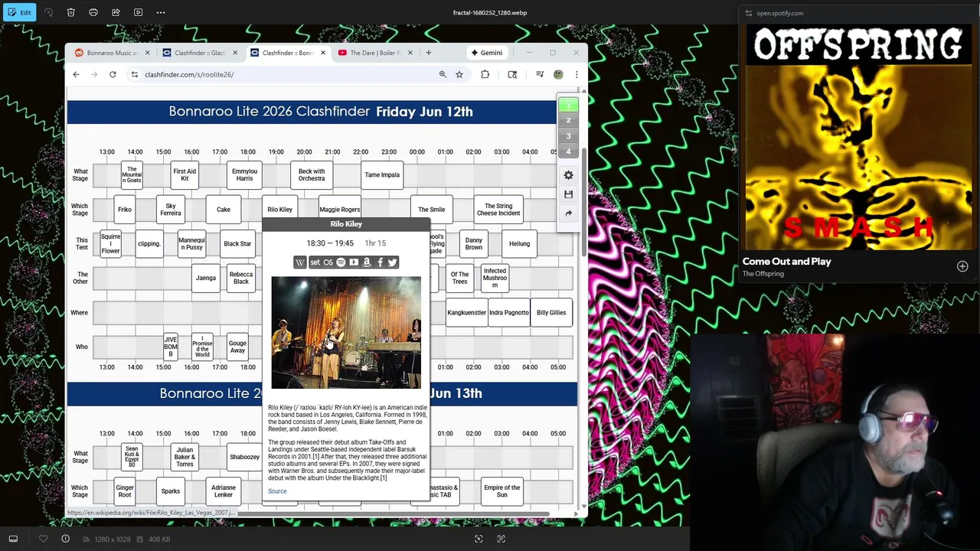Image resolution: width=980 pixels, height=551 pixels.
Task: Open the YouTube icon in Rilo Kiley popup
Action: [354, 262]
